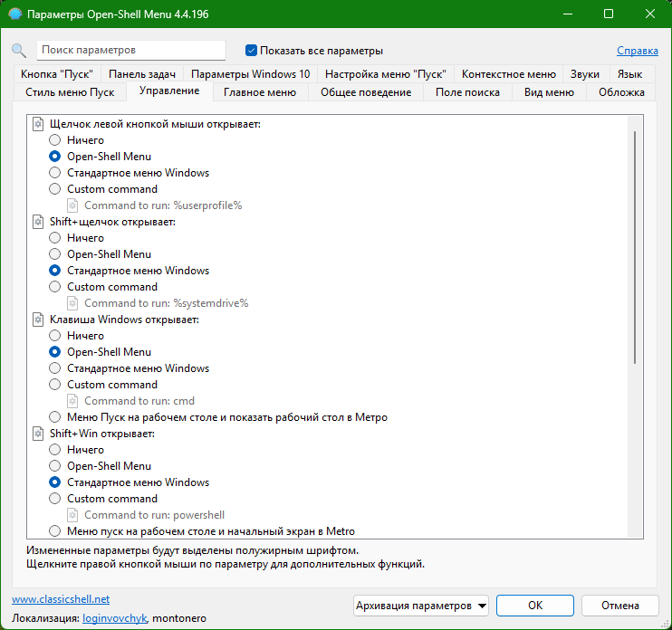Click settings icon beside 'Клавиша Windows открывает'

[x=38, y=320]
